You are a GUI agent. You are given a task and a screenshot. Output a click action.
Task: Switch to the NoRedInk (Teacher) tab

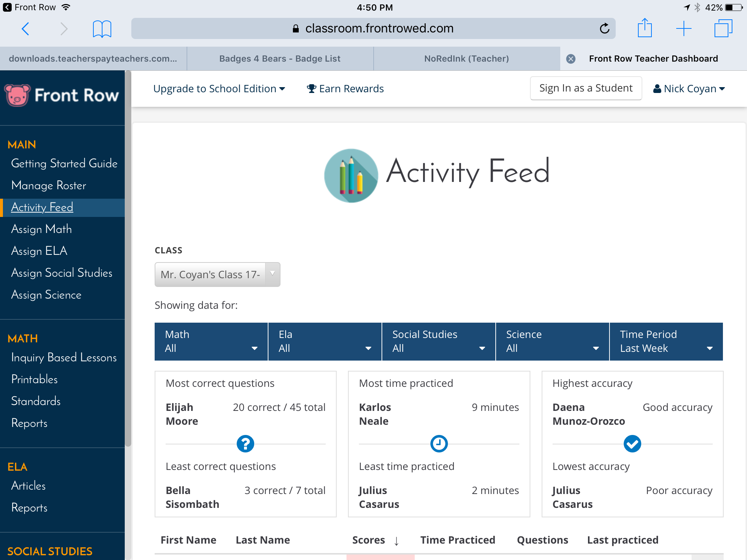pyautogui.click(x=467, y=59)
